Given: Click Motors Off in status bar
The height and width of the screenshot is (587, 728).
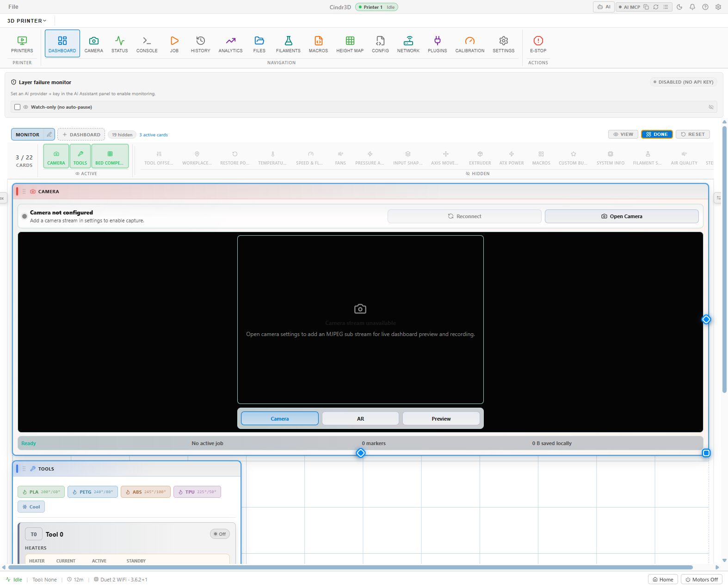Looking at the screenshot, I should [701, 579].
